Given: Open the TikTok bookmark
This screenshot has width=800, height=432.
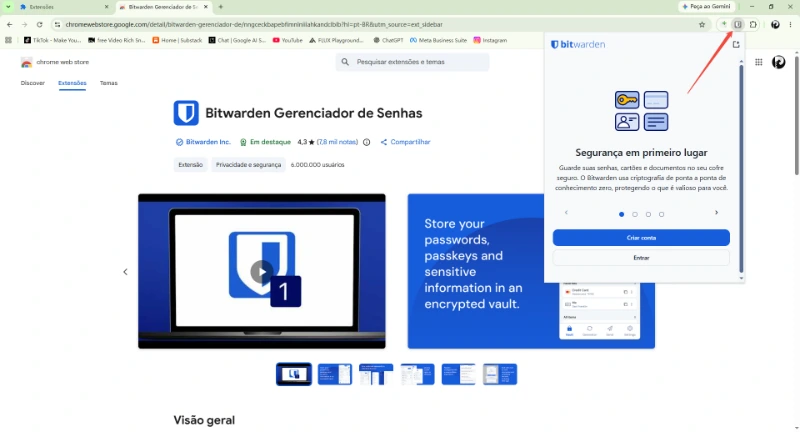Looking at the screenshot, I should 53,40.
